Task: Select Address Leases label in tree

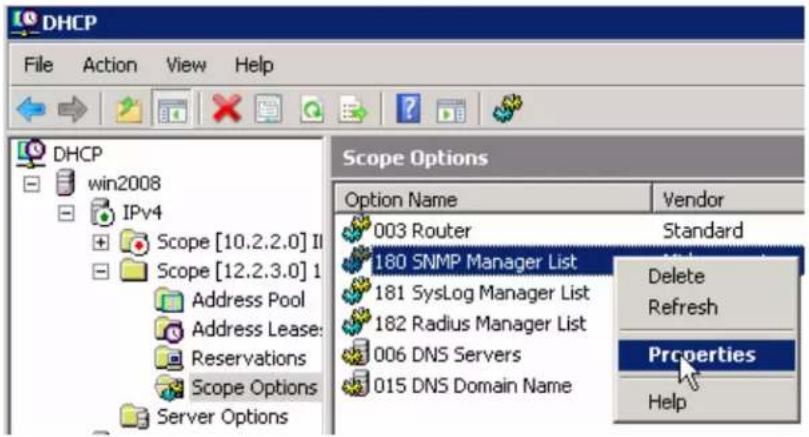Action: click(256, 329)
